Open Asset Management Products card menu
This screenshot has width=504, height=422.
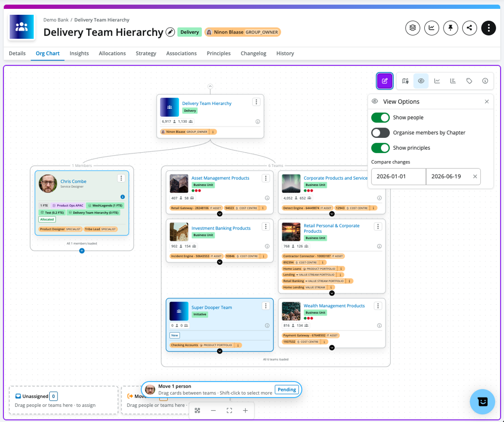coord(266,178)
